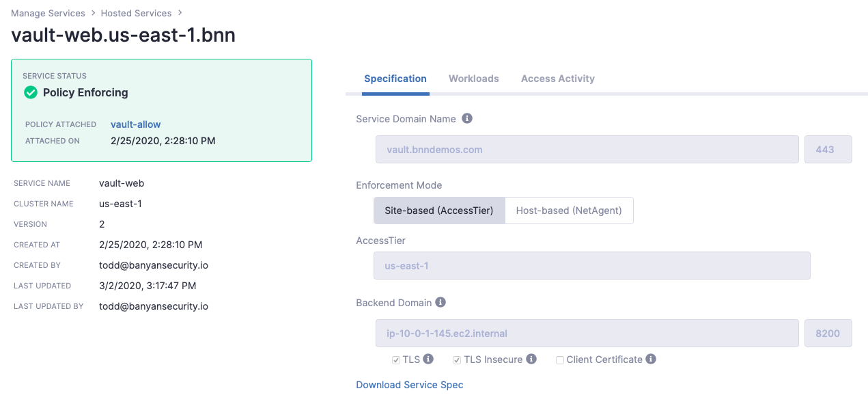
Task: Click the info icon beside TLS
Action: point(428,359)
